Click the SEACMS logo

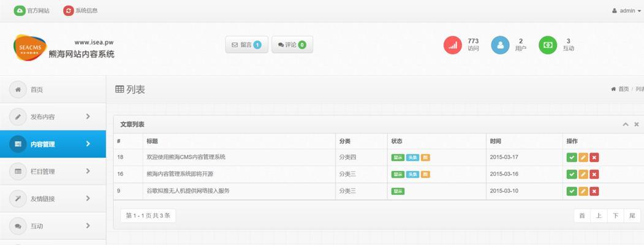pyautogui.click(x=29, y=48)
